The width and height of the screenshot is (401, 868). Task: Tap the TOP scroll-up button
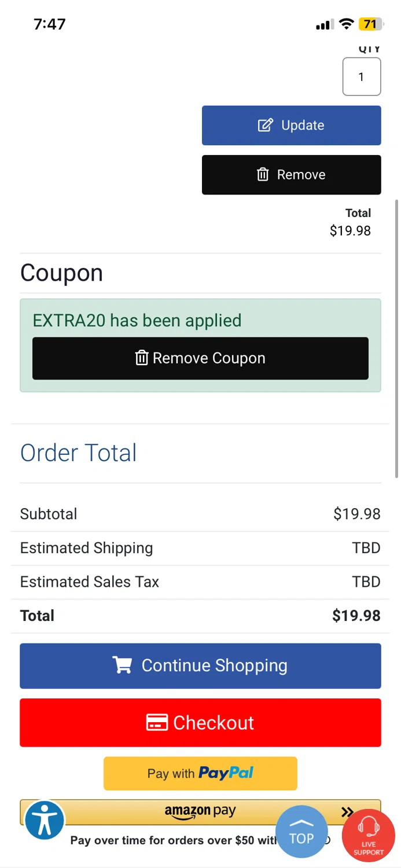pos(301,833)
